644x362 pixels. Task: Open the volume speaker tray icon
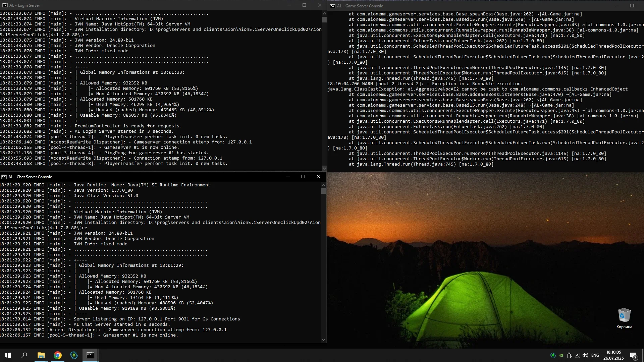click(585, 355)
